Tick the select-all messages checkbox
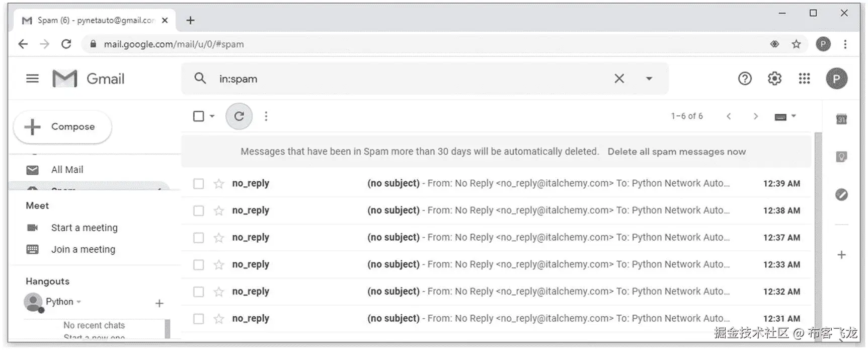This screenshot has width=868, height=350. tap(199, 116)
